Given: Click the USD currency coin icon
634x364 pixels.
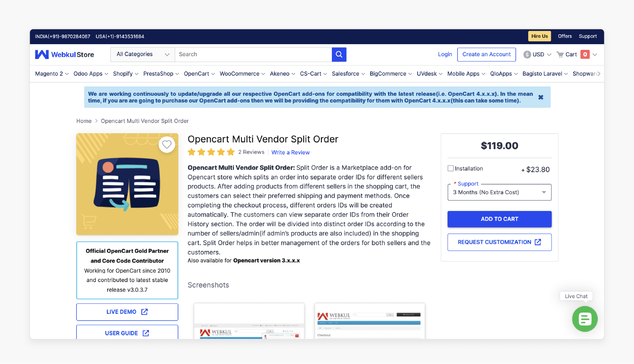Looking at the screenshot, I should click(527, 54).
